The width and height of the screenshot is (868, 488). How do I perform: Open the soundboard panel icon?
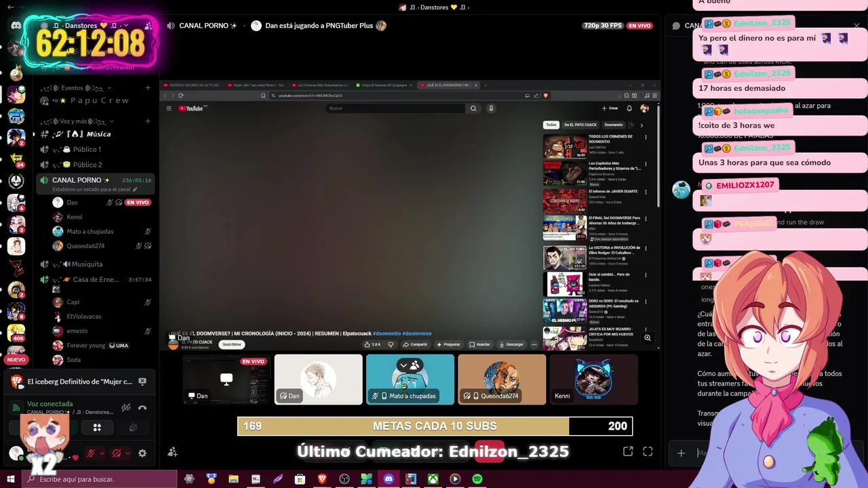point(133,428)
